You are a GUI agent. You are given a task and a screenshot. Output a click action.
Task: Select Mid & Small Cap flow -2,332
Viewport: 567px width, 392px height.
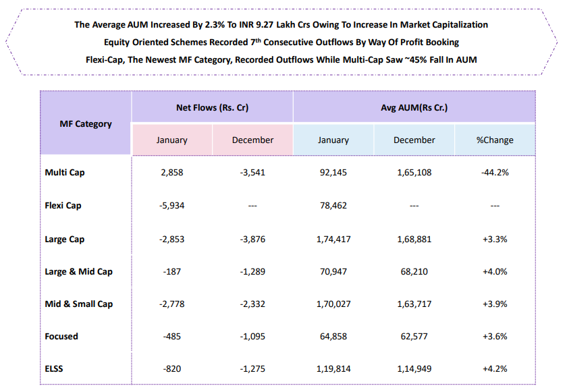pyautogui.click(x=252, y=304)
